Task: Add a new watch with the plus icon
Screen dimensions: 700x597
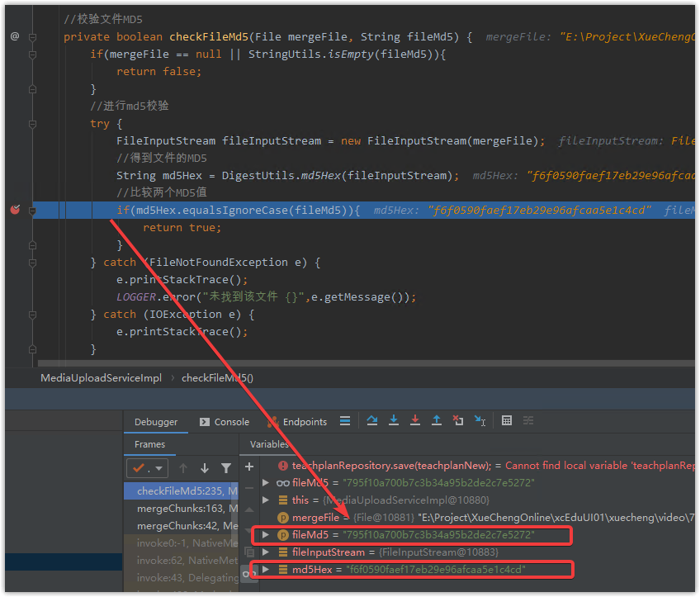Action: pyautogui.click(x=249, y=467)
